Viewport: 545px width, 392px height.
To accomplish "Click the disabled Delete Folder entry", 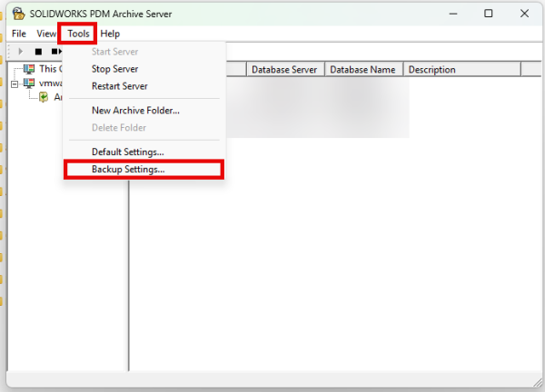I will tap(144, 128).
